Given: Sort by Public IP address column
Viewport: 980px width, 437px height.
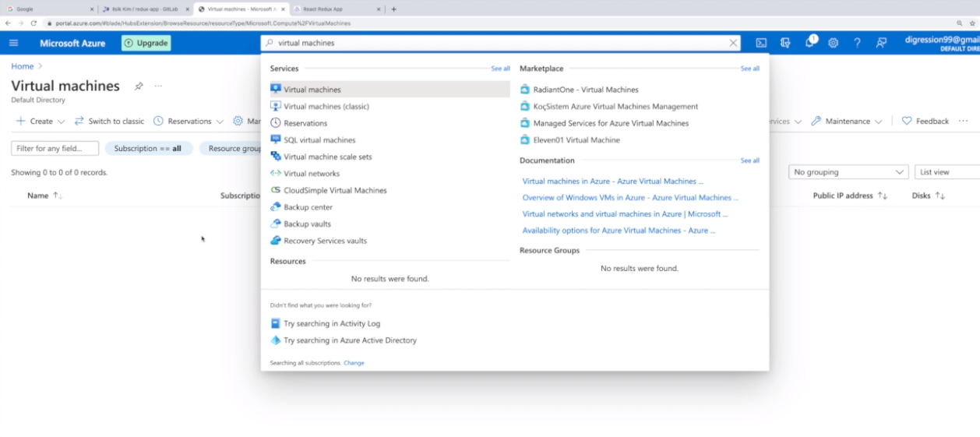Looking at the screenshot, I should (x=850, y=196).
